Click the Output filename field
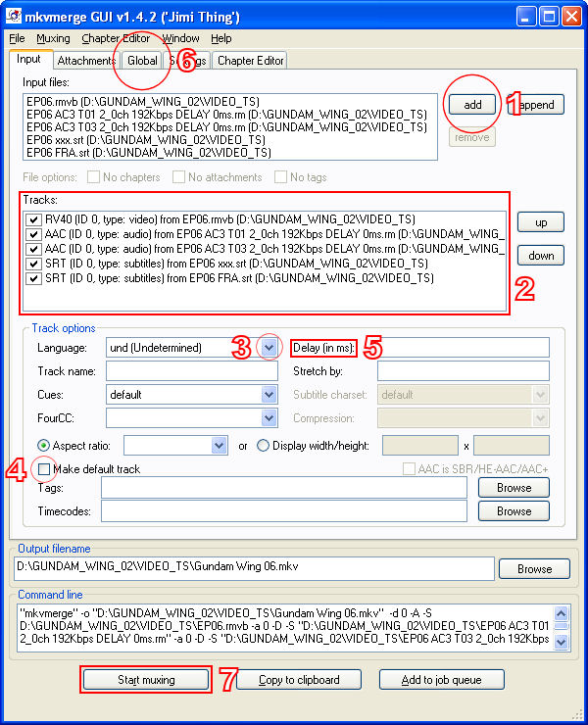The width and height of the screenshot is (588, 725). [x=255, y=568]
